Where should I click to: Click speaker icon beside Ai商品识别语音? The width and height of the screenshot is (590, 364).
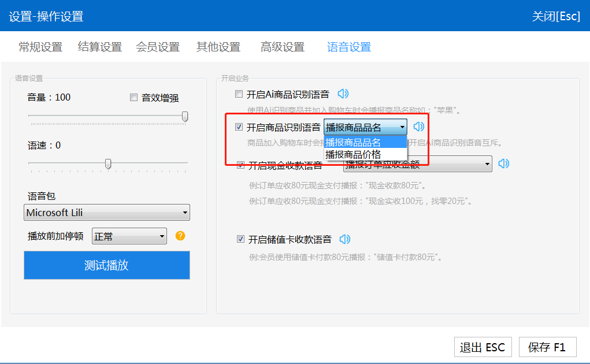point(343,94)
